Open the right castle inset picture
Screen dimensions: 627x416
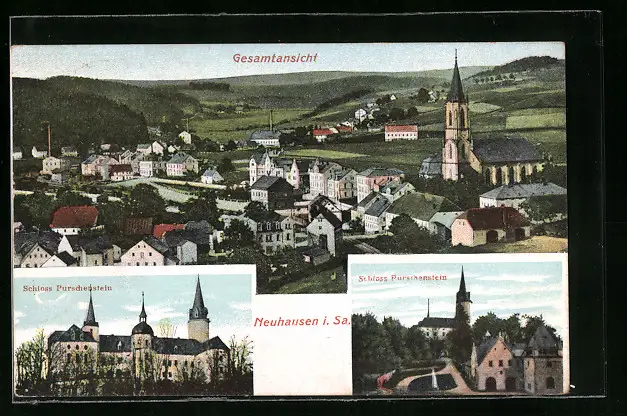[x=458, y=326]
